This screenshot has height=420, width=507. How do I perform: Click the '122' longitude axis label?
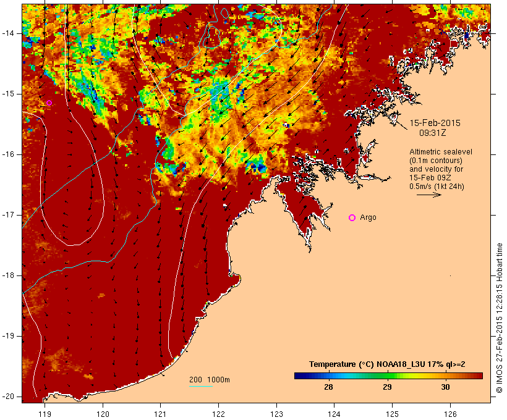[219, 414]
